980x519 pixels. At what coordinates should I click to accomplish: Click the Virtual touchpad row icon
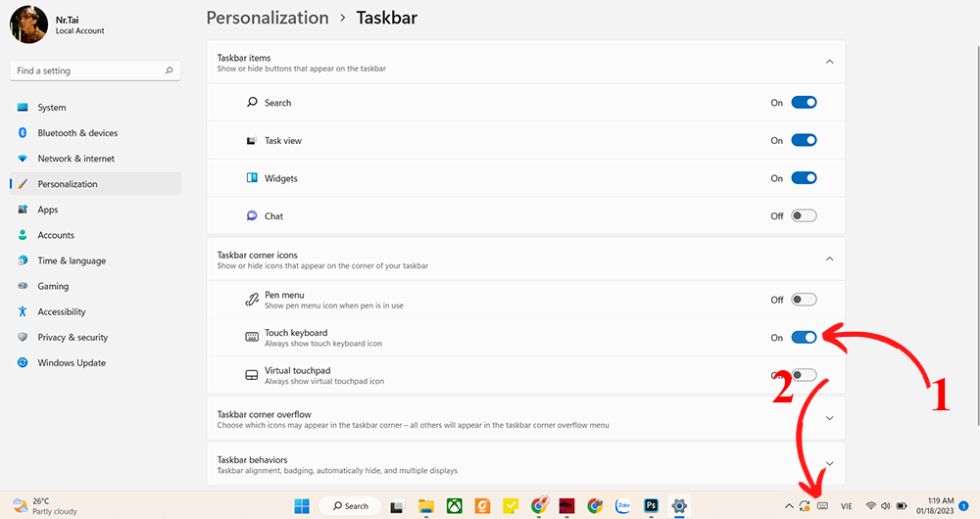point(251,375)
